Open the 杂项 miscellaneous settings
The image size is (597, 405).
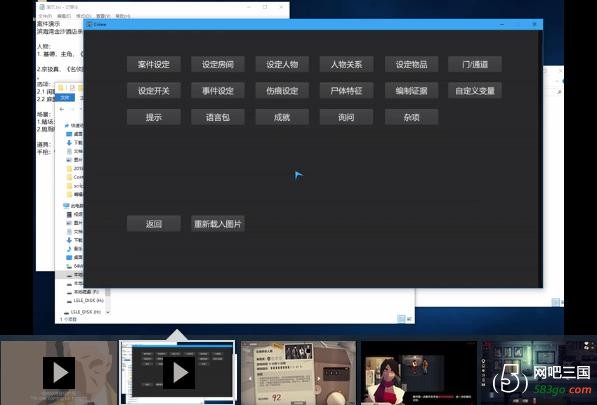click(x=412, y=117)
